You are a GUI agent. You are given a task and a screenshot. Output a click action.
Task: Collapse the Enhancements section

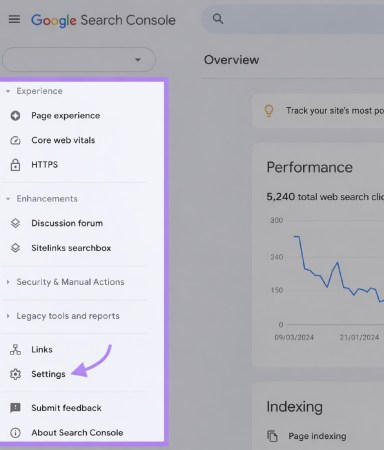coord(42,199)
